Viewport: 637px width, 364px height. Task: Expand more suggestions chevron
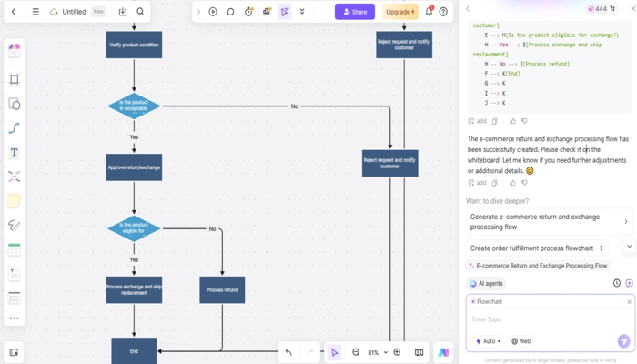click(x=630, y=247)
